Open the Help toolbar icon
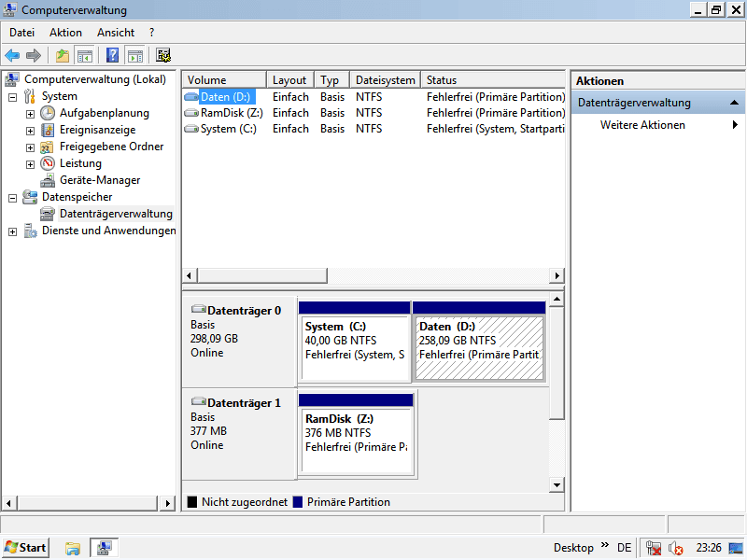Viewport: 747px width, 560px height. [112, 56]
